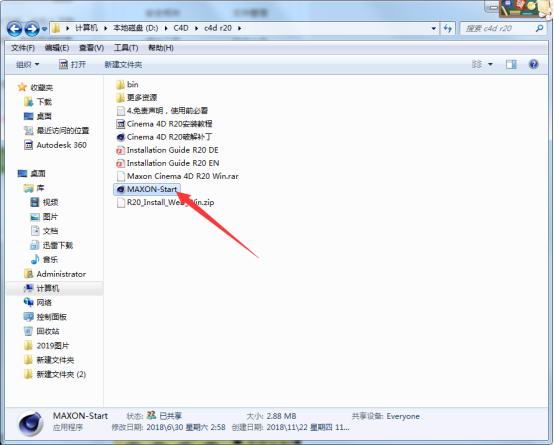
Task: Expand breadcrumb arrow after C4D
Action: click(x=196, y=28)
